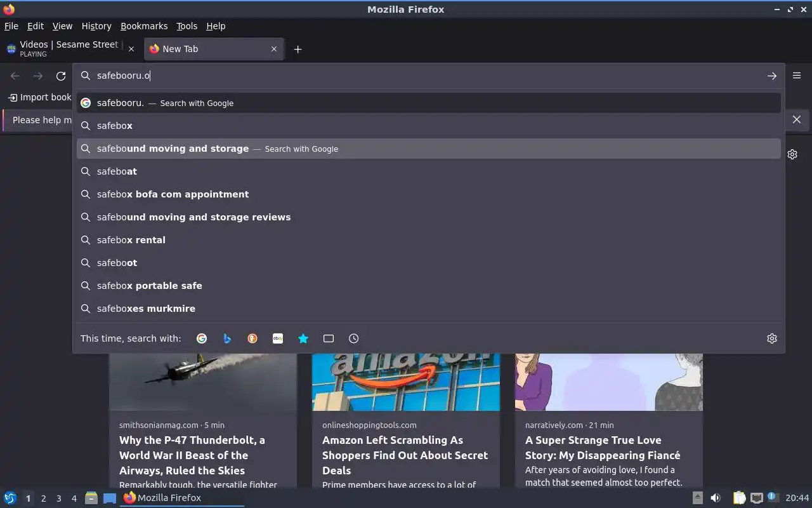Open 'Amazon Left Scrambling' article link
Viewport: 812px width, 508px height.
point(405,455)
